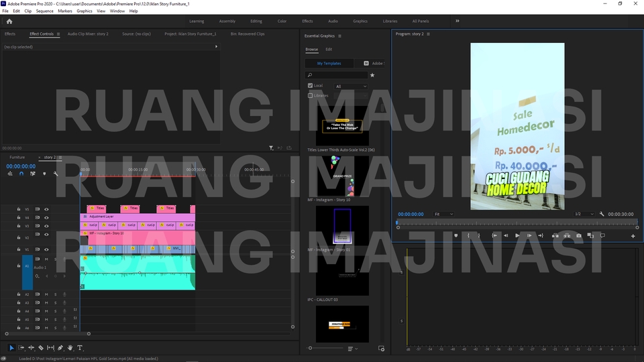Screen dimensions: 644x362
Task: Select the Track Select Forward tool
Action: (21, 348)
